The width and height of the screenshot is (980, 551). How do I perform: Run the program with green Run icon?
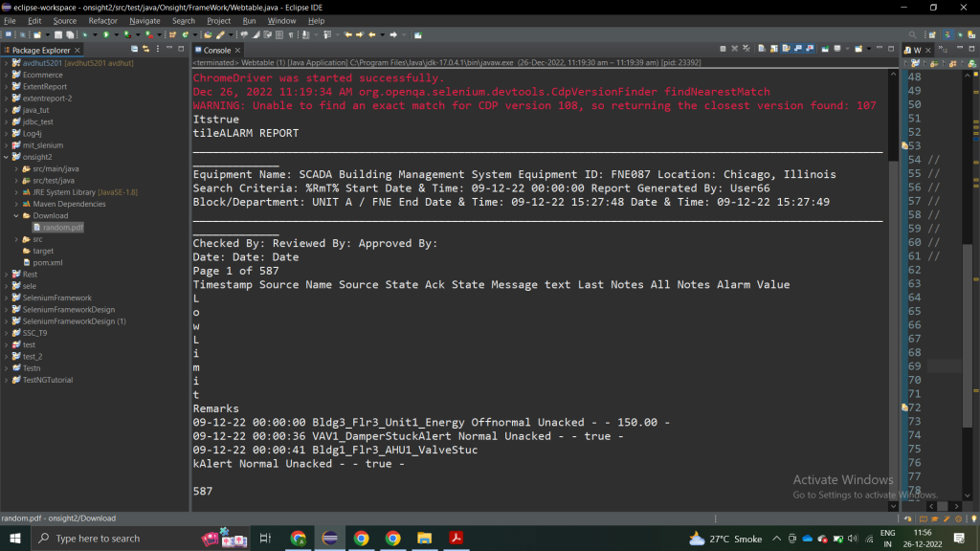pos(106,35)
